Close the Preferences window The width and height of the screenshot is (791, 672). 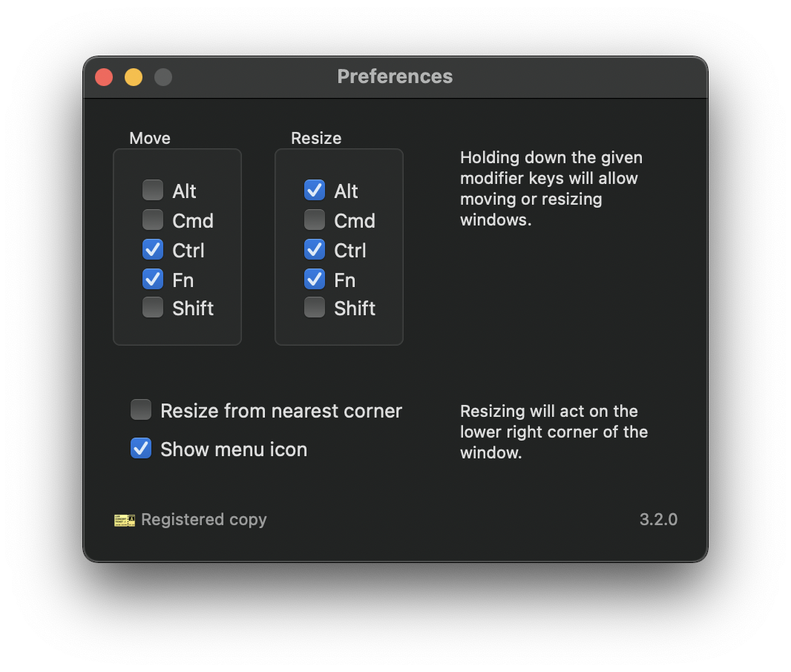[104, 77]
